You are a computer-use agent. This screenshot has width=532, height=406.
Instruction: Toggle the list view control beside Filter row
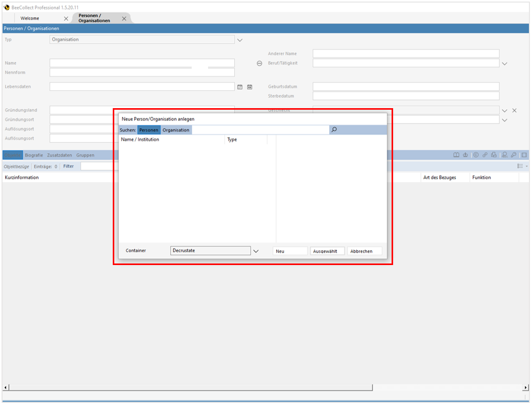click(520, 166)
